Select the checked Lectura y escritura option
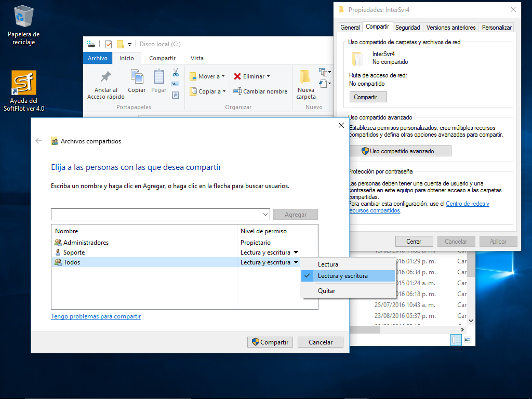Screen dimensions: 532x399 [342, 276]
